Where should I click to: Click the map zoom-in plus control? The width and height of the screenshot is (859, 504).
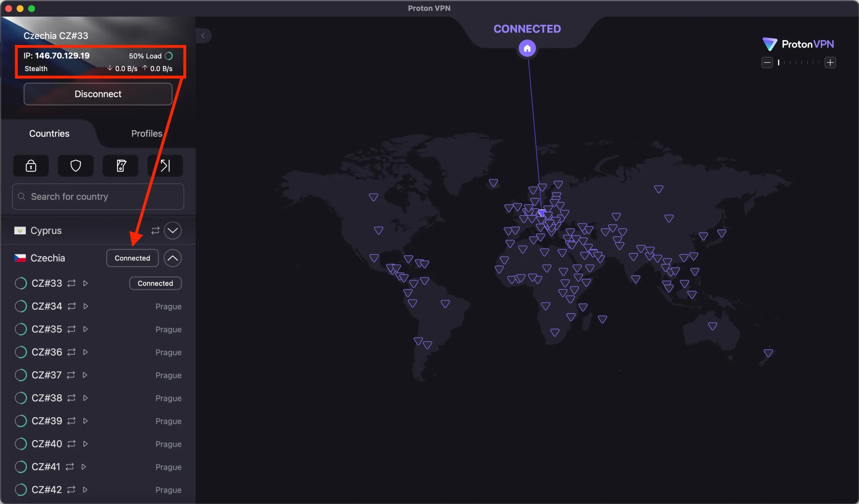coord(831,62)
